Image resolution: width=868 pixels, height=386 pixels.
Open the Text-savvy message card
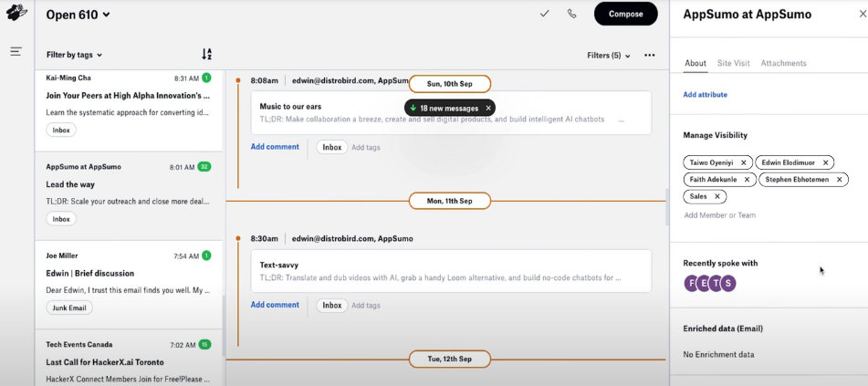pyautogui.click(x=451, y=271)
